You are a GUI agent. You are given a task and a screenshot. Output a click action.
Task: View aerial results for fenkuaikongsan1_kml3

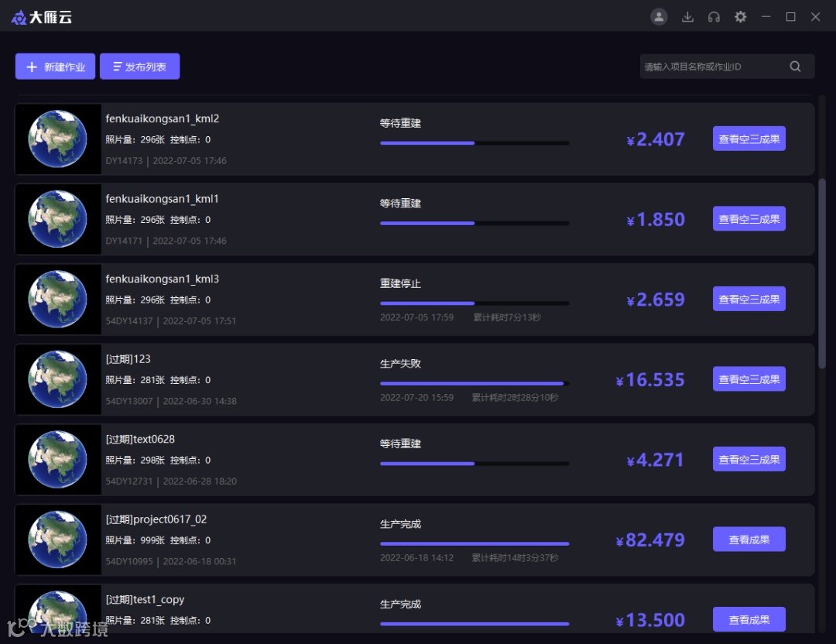749,299
